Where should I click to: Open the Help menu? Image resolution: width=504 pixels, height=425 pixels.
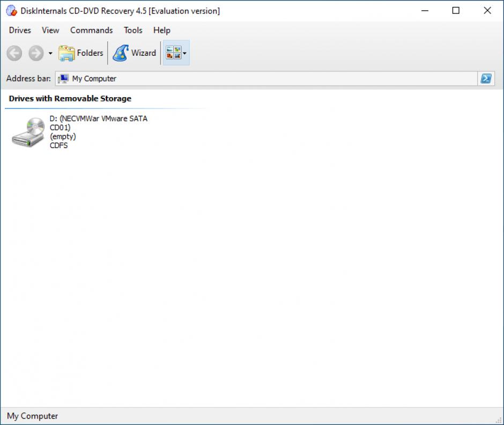162,30
